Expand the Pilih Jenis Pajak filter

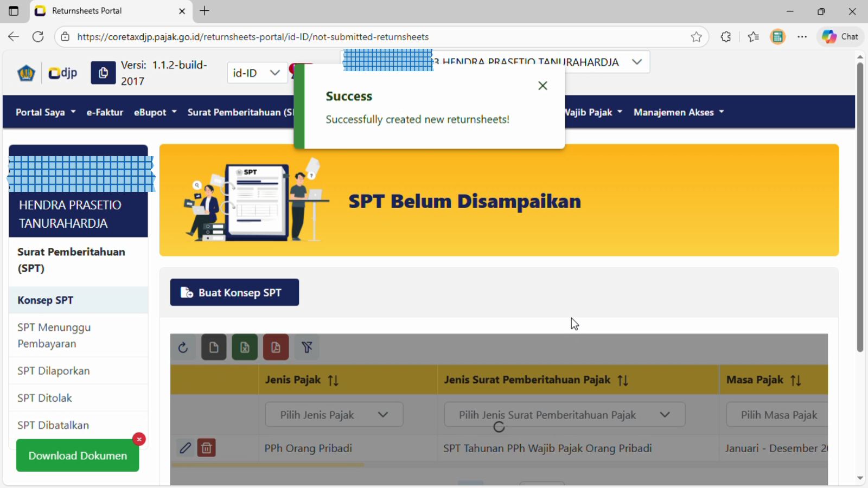click(x=334, y=415)
